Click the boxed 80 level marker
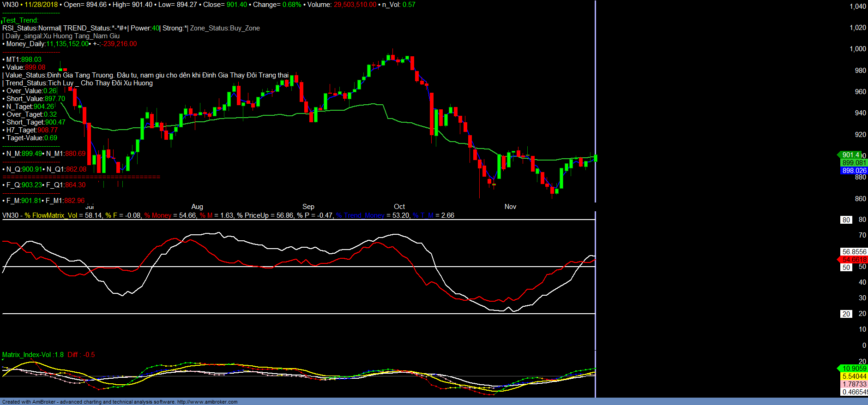 coord(846,220)
